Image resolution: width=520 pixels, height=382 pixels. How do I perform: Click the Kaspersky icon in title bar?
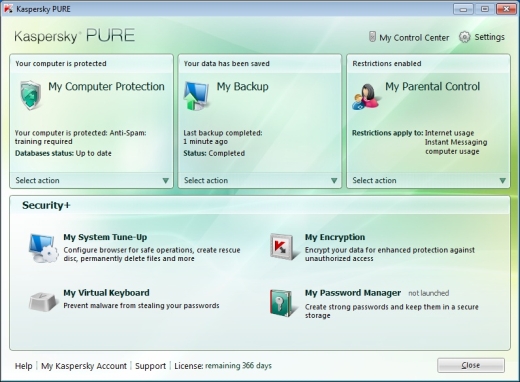[8, 9]
